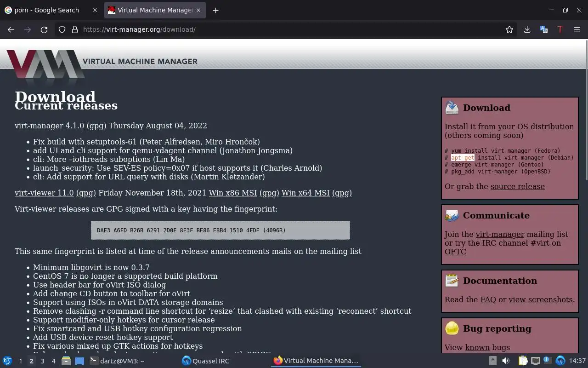This screenshot has height=368, width=588.
Task: Click the Documentation notepad icon
Action: [452, 281]
